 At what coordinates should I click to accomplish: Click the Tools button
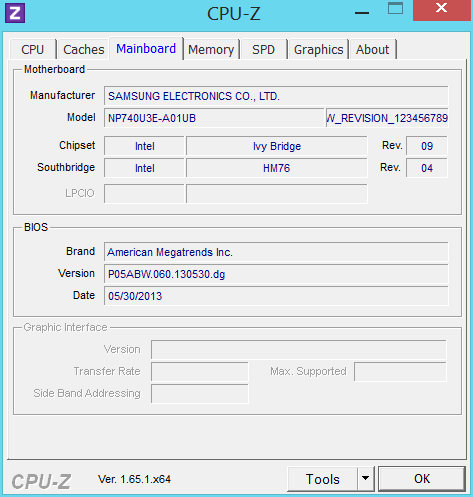tap(322, 479)
